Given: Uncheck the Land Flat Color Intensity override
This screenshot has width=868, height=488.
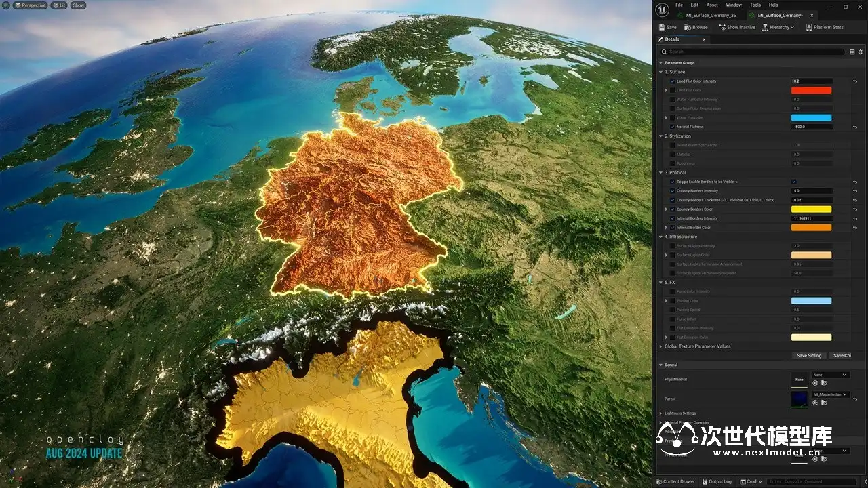Looking at the screenshot, I should 672,81.
